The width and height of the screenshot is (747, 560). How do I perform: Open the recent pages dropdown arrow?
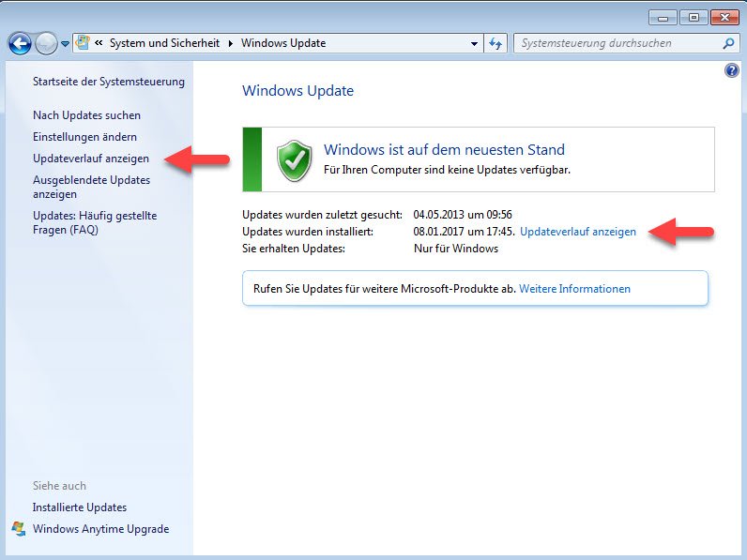65,44
